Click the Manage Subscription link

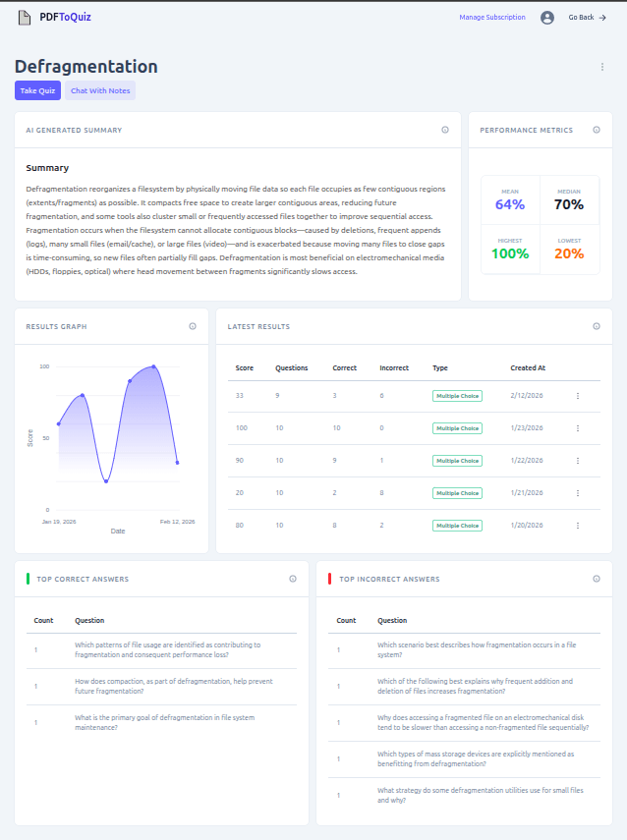[x=491, y=17]
